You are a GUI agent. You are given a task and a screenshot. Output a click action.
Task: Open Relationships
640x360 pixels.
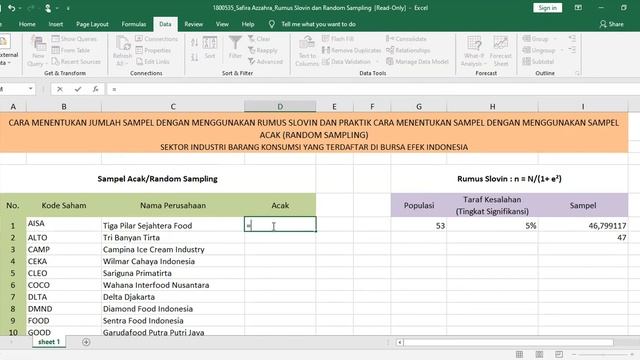(408, 50)
